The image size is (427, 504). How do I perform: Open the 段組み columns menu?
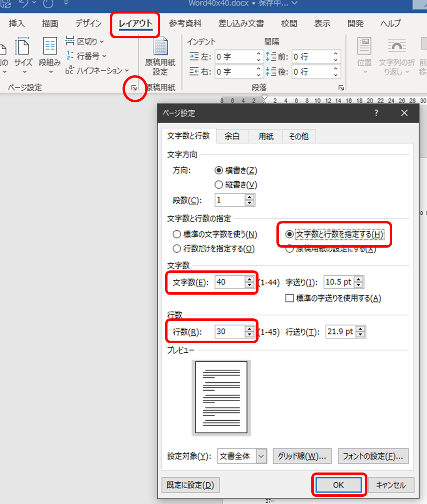tap(50, 55)
